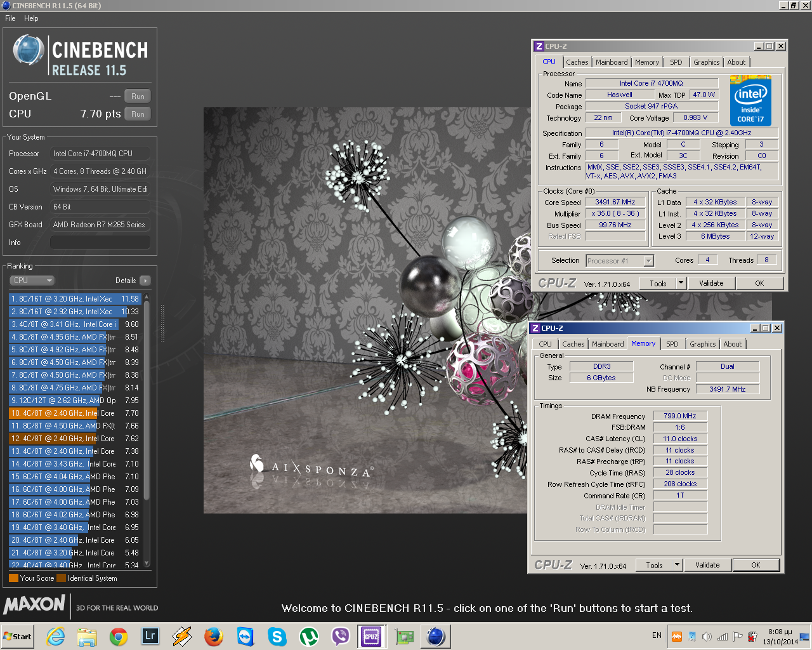
Task: Open the Processor #1 selection dropdown
Action: [x=619, y=261]
